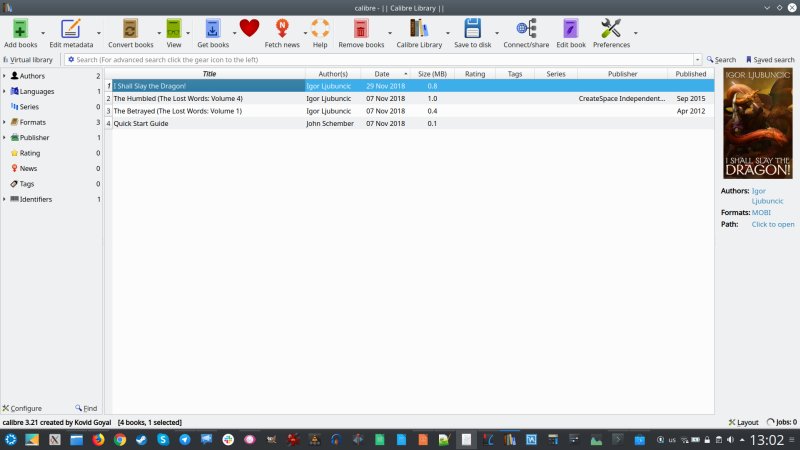Click the red heart donate icon

249,28
